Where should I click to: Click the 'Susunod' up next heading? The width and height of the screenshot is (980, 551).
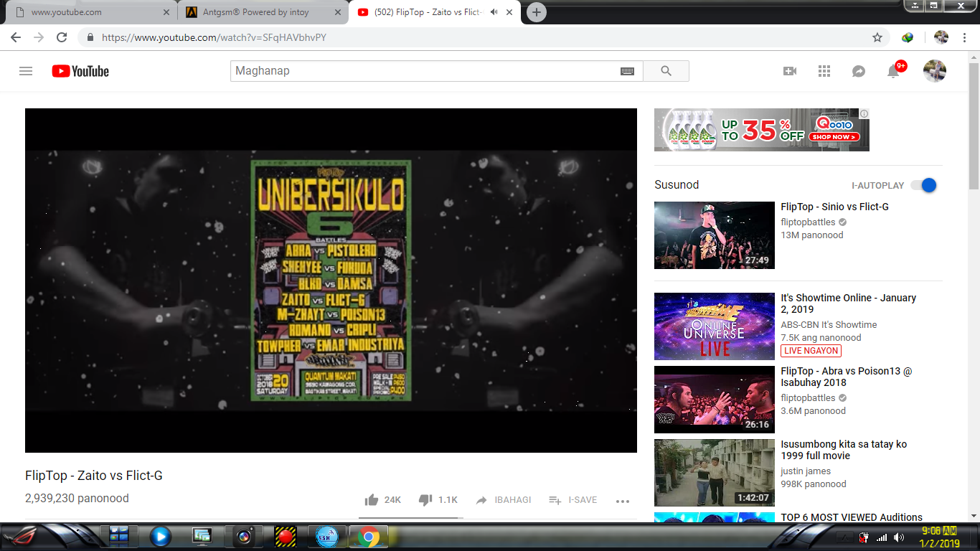[677, 185]
